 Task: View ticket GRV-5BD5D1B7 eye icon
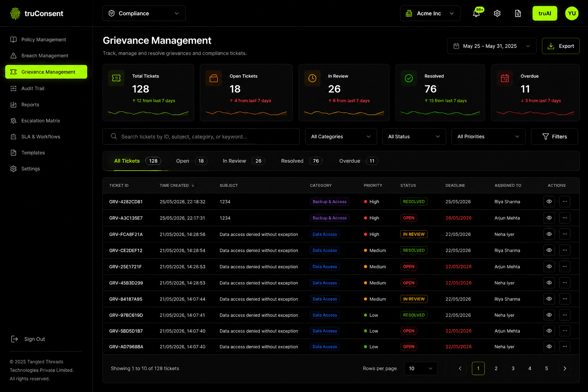549,331
